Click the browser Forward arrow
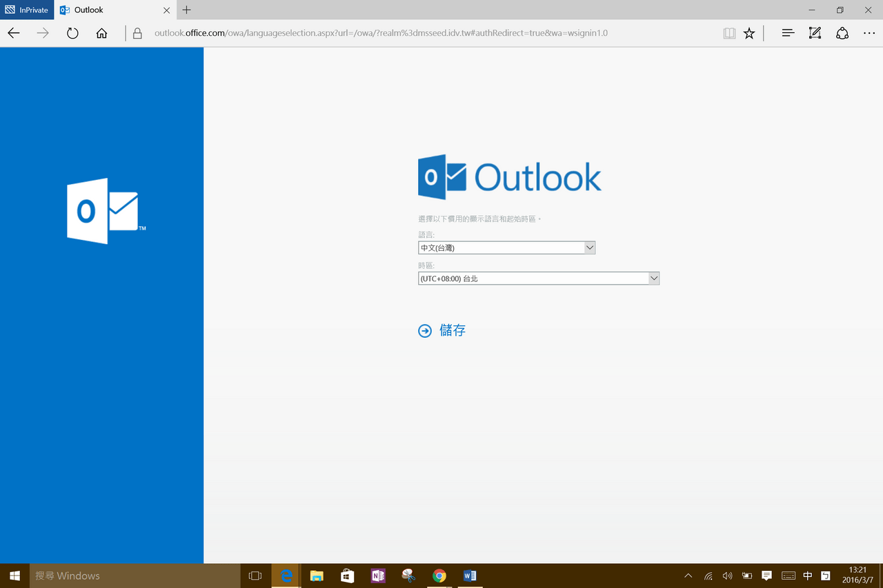 (43, 33)
